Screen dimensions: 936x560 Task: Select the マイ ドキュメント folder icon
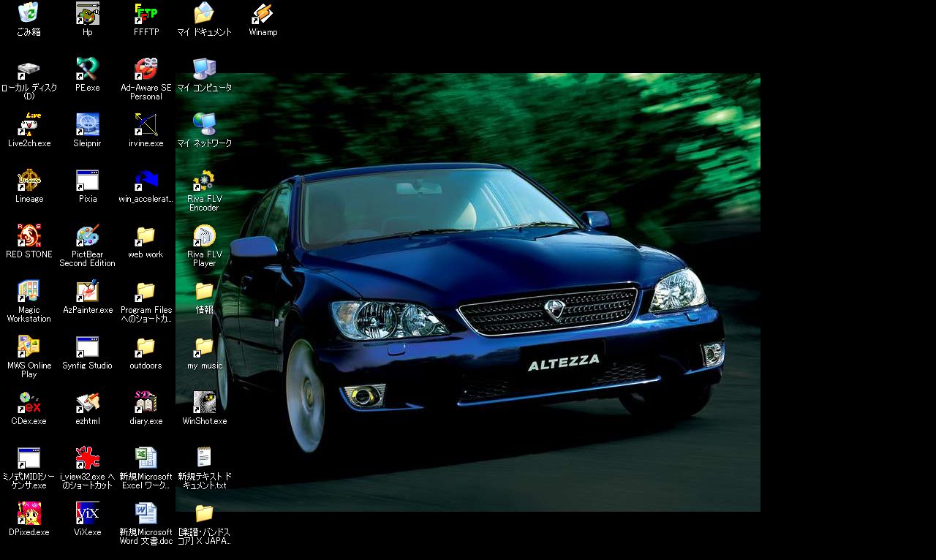[204, 13]
